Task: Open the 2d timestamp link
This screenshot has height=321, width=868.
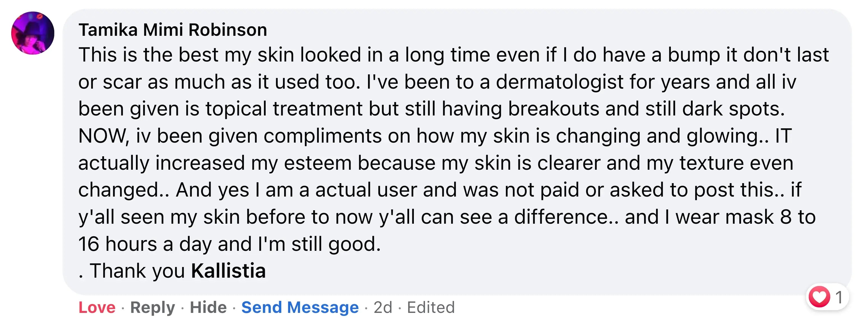Action: tap(383, 307)
